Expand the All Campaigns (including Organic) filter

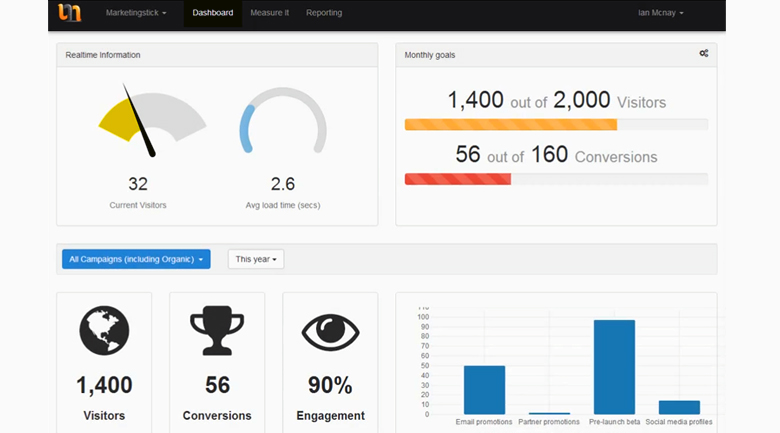pos(136,259)
